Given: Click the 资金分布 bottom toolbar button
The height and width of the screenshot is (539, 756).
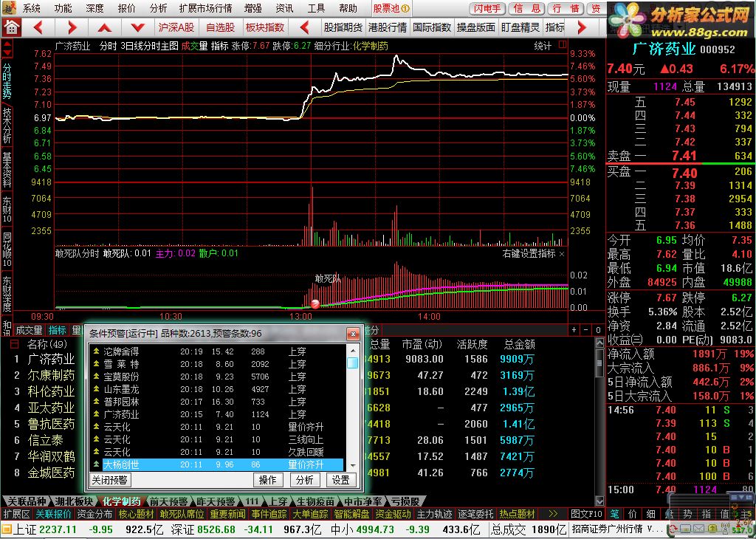Looking at the screenshot, I should [94, 514].
